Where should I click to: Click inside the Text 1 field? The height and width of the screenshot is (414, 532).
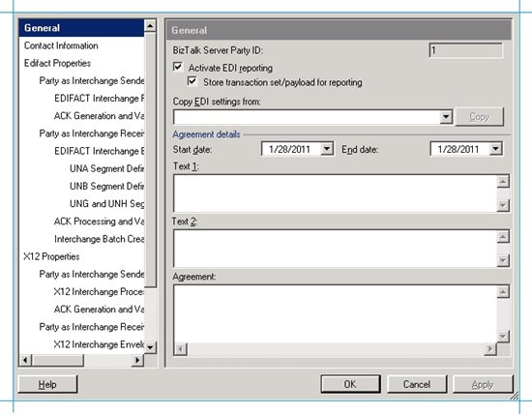click(x=336, y=193)
